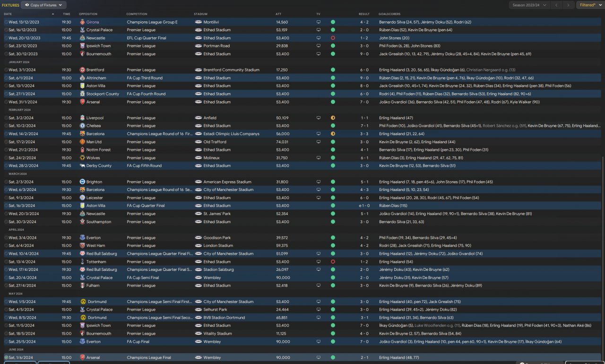Click the 'Stadion Salzburg' stadium cell
The width and height of the screenshot is (605, 364).
[x=219, y=269]
